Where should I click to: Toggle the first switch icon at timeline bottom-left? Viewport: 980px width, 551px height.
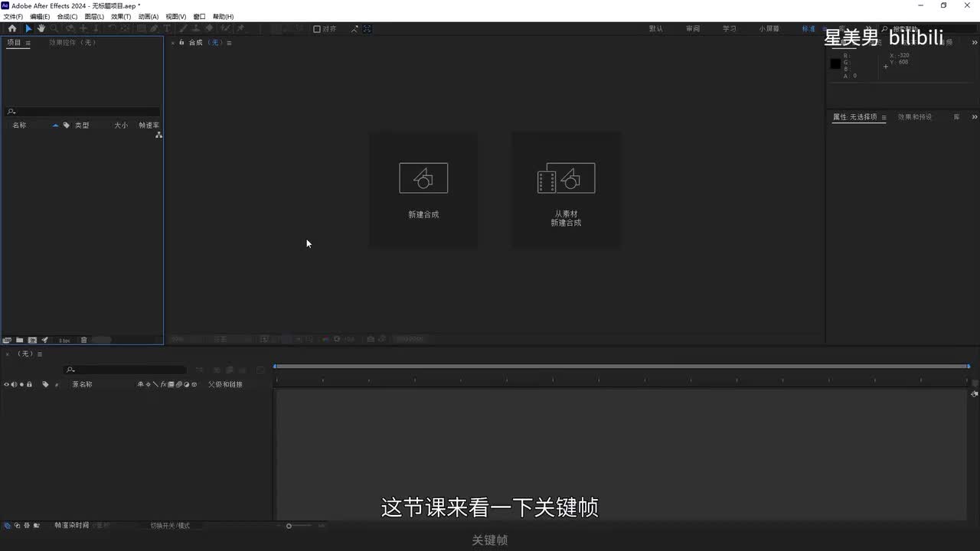click(x=8, y=526)
